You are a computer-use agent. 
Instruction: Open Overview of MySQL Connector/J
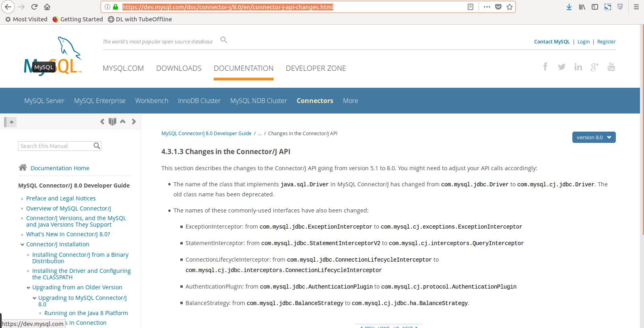68,208
